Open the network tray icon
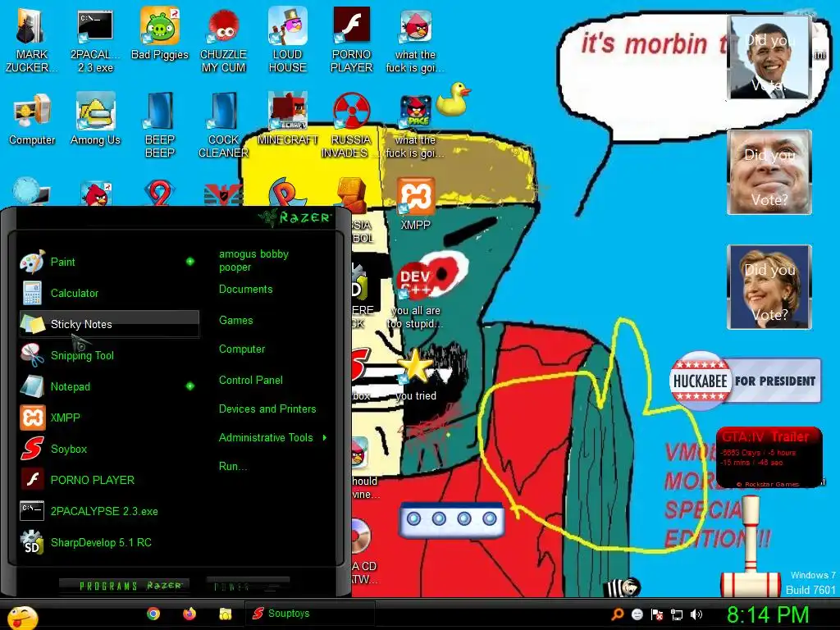 [x=677, y=614]
